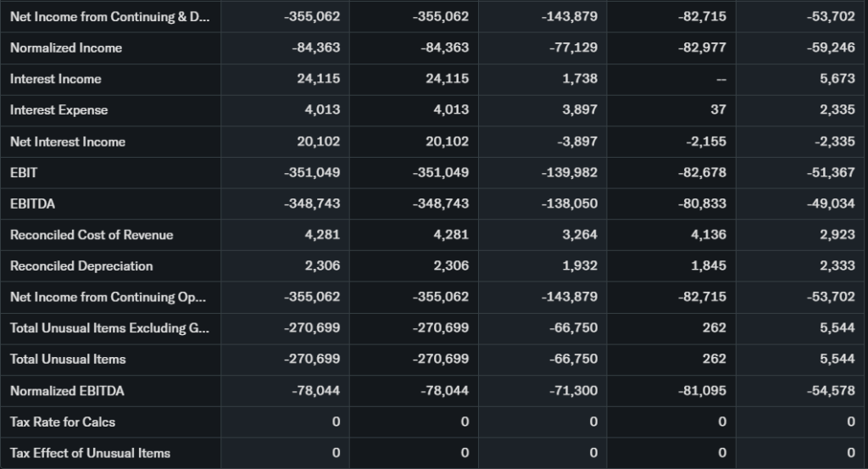Select the Interest Income row label
The image size is (868, 469).
point(56,79)
